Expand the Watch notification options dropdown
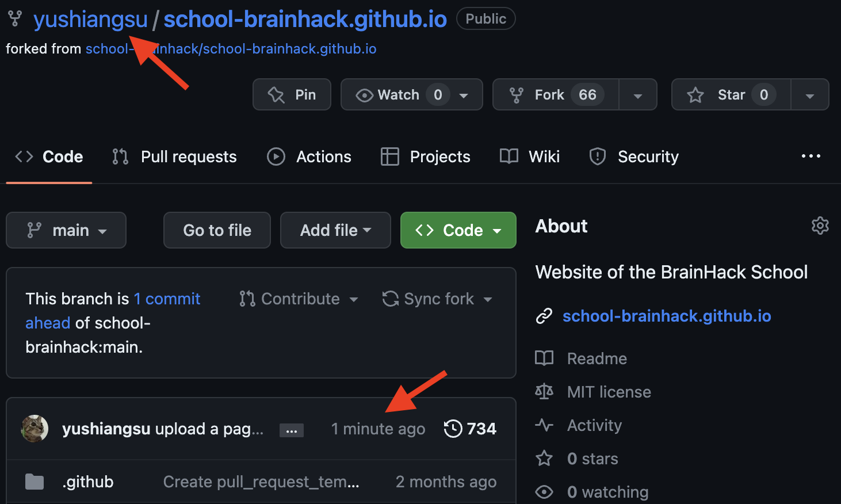The height and width of the screenshot is (504, 841). [464, 96]
